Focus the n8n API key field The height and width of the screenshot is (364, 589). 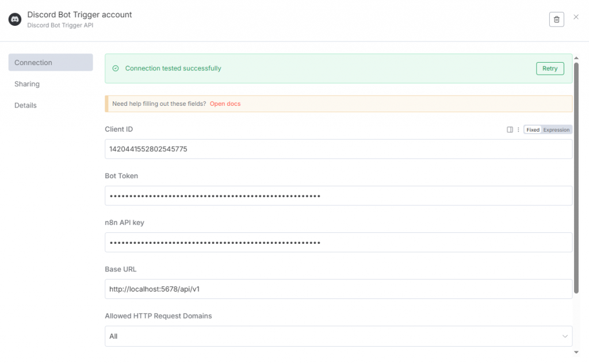(338, 242)
